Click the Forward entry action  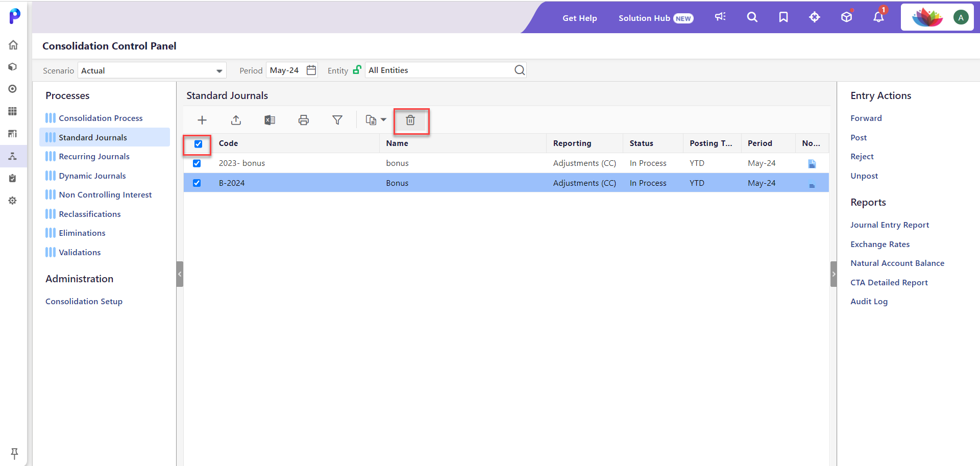tap(866, 118)
